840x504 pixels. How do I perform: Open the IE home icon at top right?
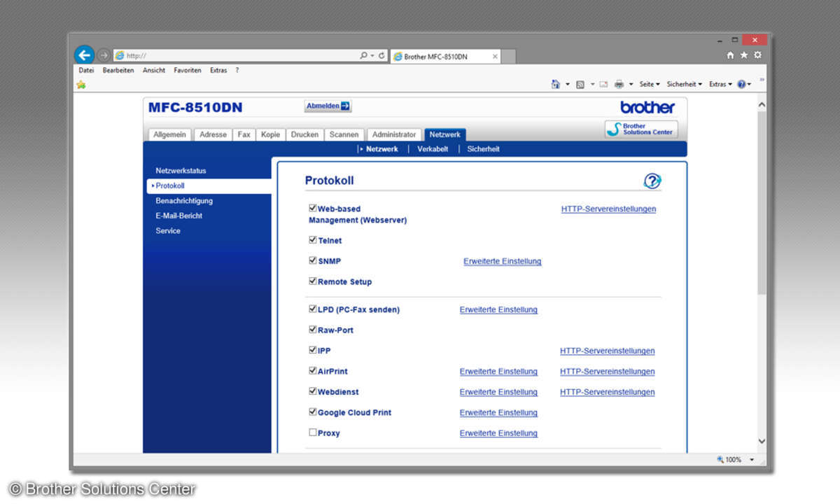pyautogui.click(x=731, y=55)
